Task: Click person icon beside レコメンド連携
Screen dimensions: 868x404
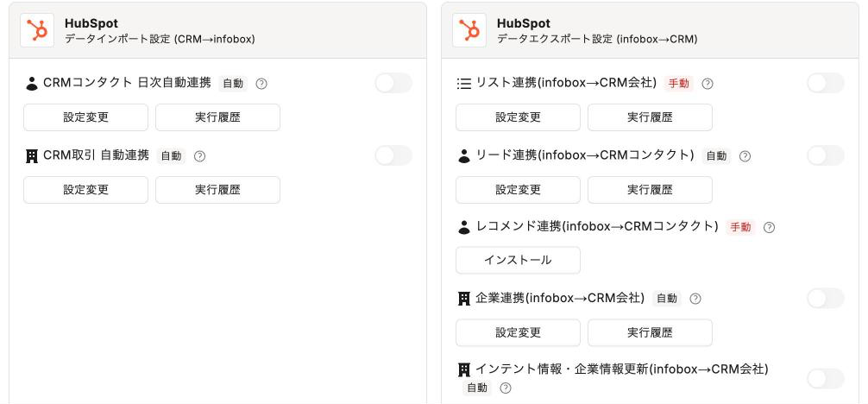Action: (464, 227)
